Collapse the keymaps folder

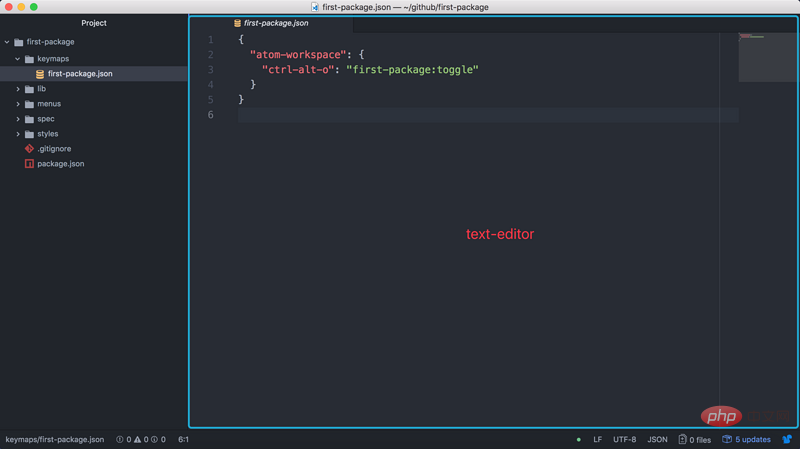[18, 59]
